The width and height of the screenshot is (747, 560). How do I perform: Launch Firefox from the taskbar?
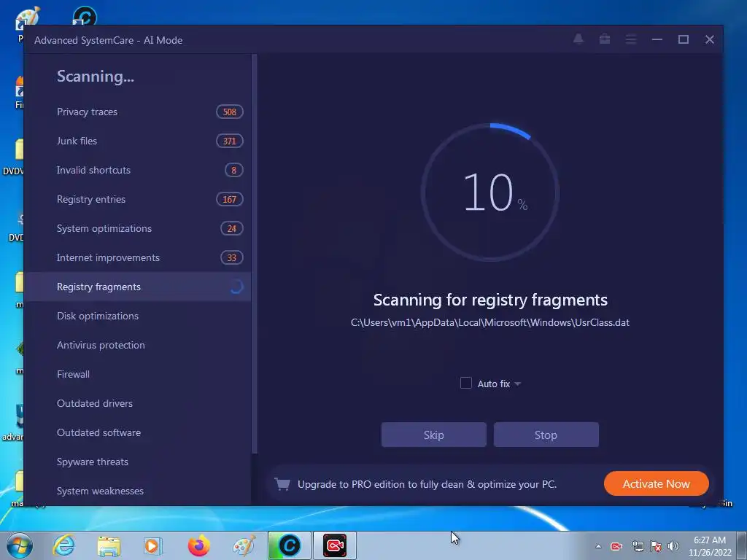(198, 545)
